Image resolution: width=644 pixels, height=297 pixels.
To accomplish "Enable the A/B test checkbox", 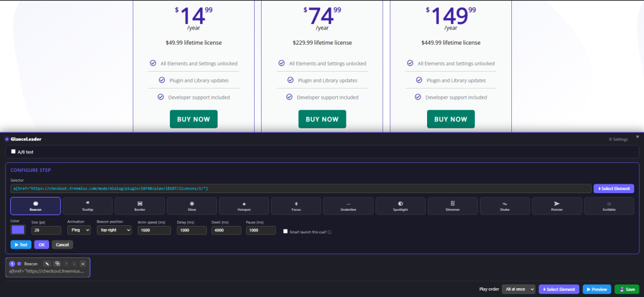I will click(13, 152).
